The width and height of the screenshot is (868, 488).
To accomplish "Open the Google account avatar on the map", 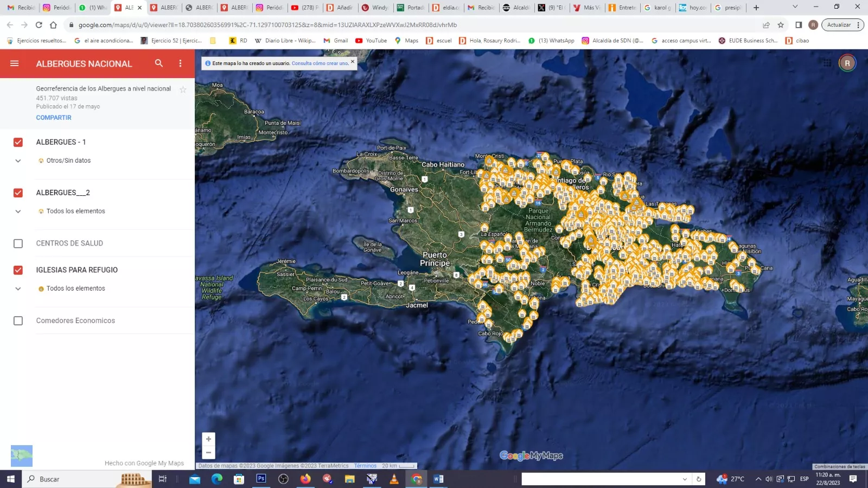I will click(847, 63).
